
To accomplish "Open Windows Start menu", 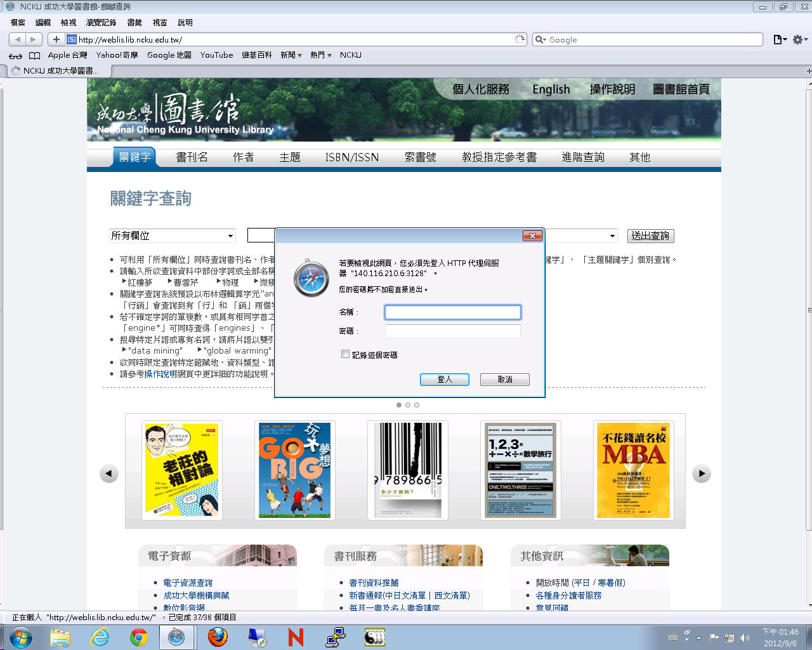I will pos(21,637).
